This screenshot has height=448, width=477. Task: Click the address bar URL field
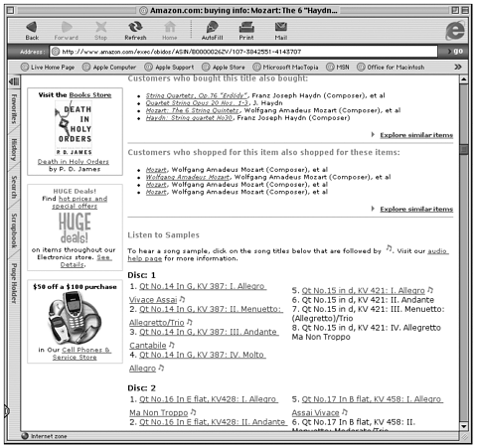(243, 52)
